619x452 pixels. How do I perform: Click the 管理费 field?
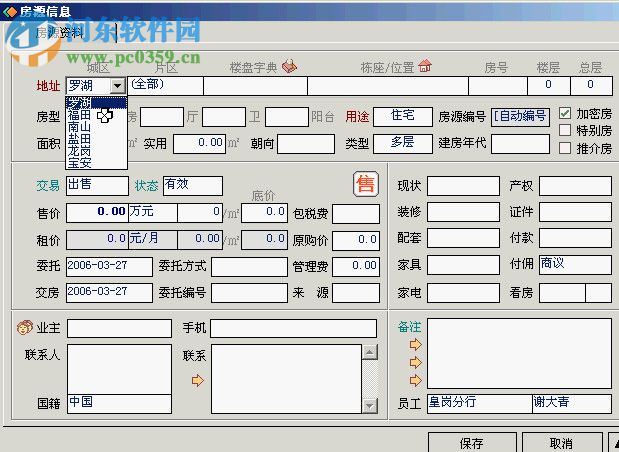tap(356, 266)
